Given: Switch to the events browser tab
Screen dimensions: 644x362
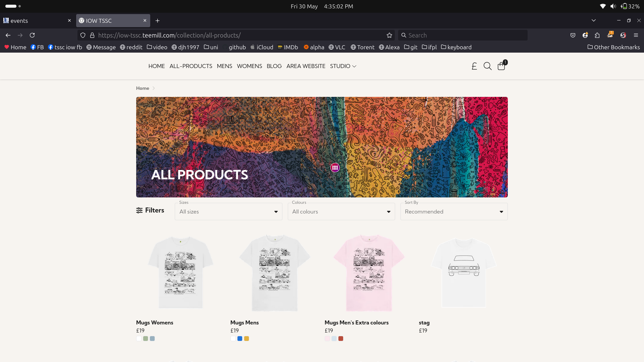Looking at the screenshot, I should pyautogui.click(x=37, y=21).
